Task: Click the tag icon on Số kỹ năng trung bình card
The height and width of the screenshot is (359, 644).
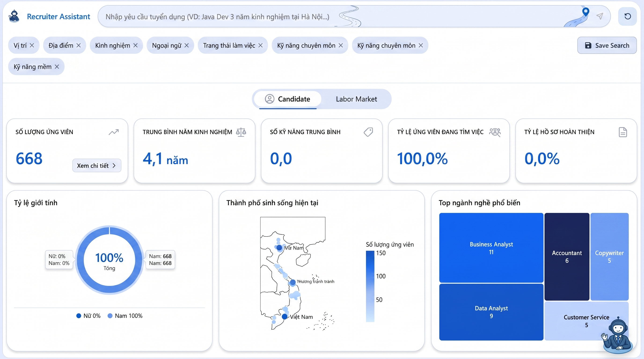Action: 368,132
